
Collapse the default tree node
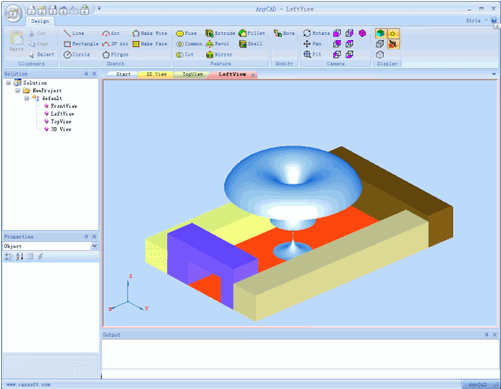click(27, 98)
